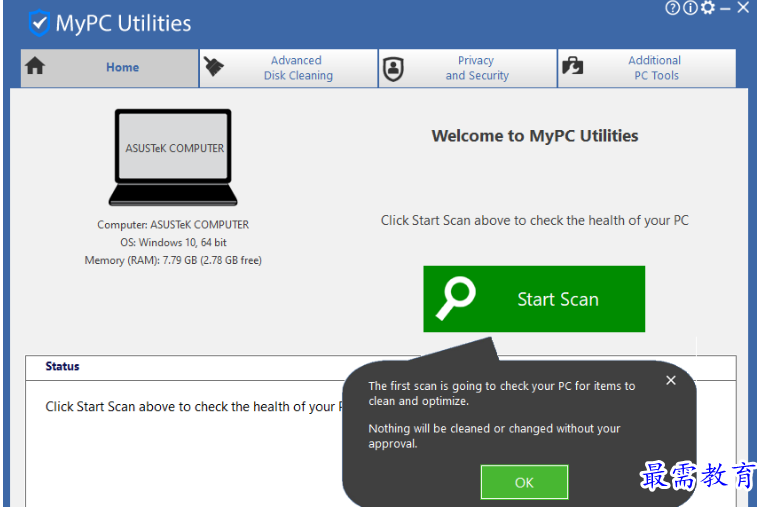
Task: Click the broom icon for Disk Cleaning
Action: (x=213, y=66)
